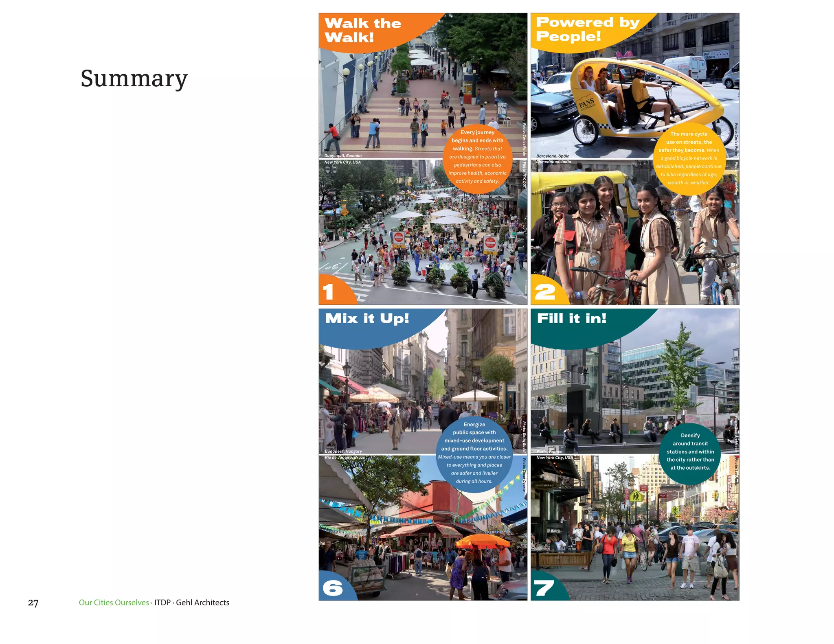This screenshot has height=644, width=834.
Task: Click the 'Summary' page heading
Action: pos(134,79)
